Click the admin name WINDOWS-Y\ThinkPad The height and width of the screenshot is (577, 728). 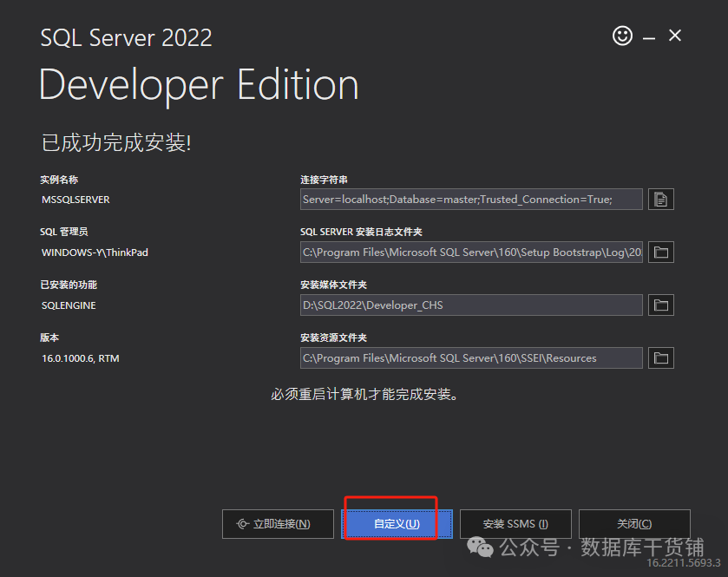pyautogui.click(x=95, y=252)
